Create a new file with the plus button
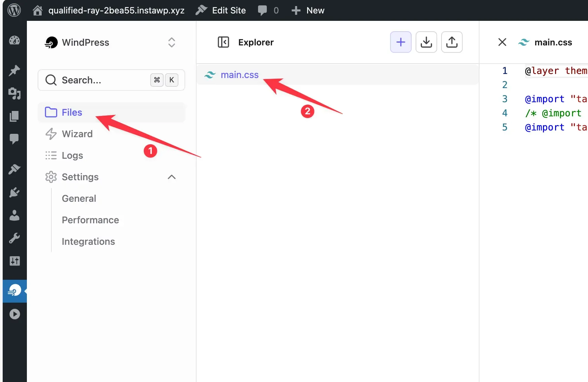Viewport: 588px width, 382px height. coord(401,42)
